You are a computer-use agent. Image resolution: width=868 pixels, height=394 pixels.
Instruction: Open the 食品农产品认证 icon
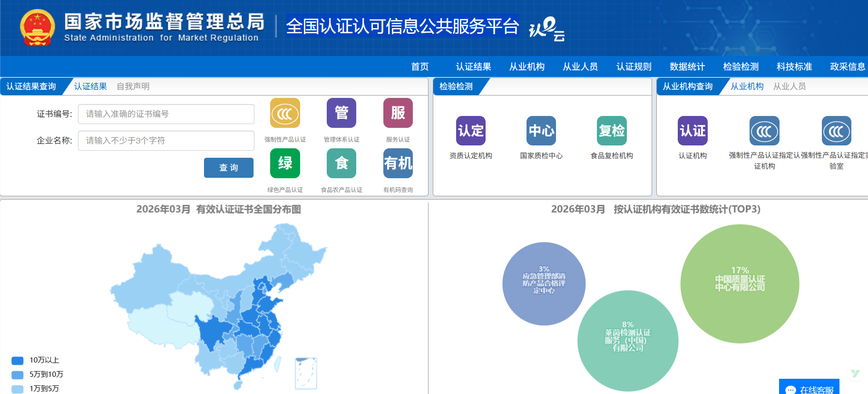tap(341, 163)
